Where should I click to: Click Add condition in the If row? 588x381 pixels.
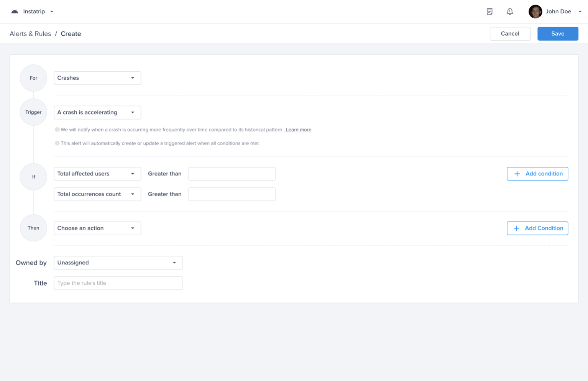coord(537,174)
